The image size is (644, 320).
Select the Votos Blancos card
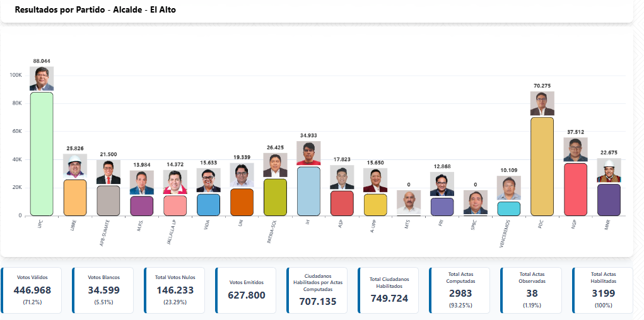(x=104, y=290)
